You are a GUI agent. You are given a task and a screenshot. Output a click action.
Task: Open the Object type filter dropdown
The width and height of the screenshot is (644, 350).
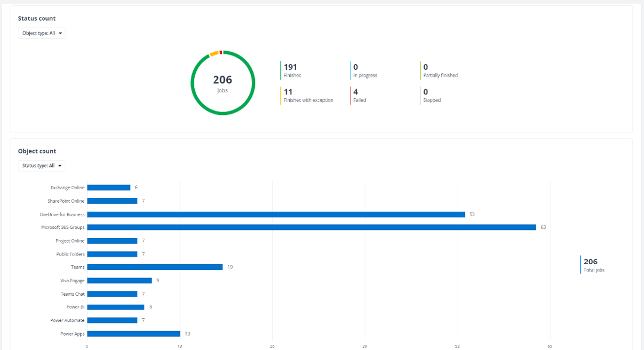point(42,33)
